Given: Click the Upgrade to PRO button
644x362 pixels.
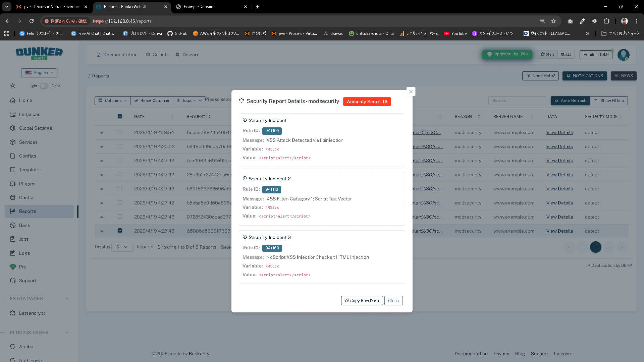Looking at the screenshot, I should [x=507, y=54].
